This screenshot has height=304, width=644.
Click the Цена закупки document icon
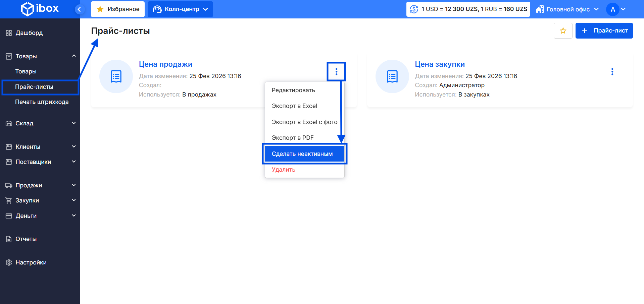click(x=392, y=76)
